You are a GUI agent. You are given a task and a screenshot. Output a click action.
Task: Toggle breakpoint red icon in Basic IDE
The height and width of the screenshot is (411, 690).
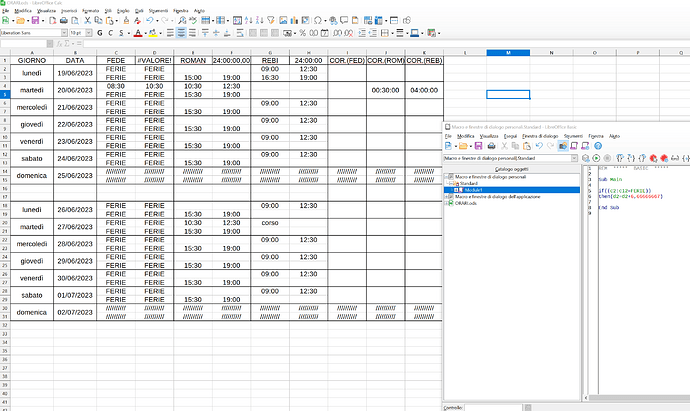(x=653, y=158)
